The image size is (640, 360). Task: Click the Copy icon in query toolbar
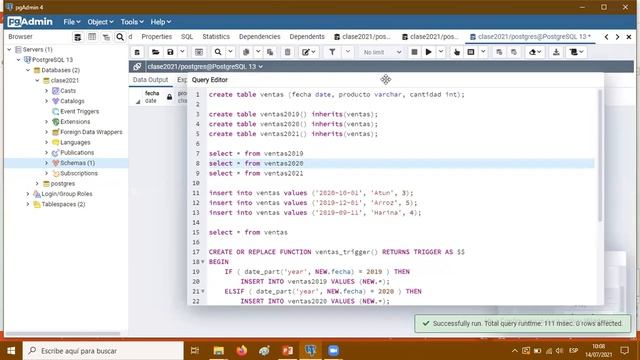[246, 52]
